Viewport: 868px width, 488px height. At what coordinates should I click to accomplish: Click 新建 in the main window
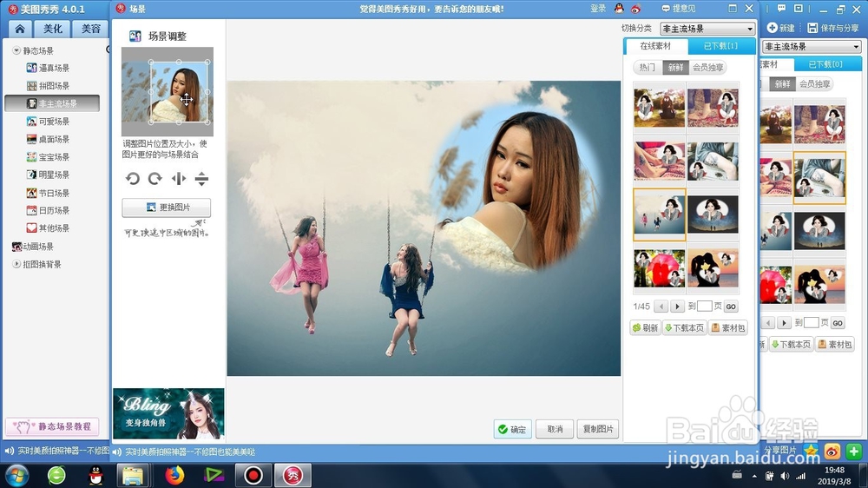[x=781, y=28]
